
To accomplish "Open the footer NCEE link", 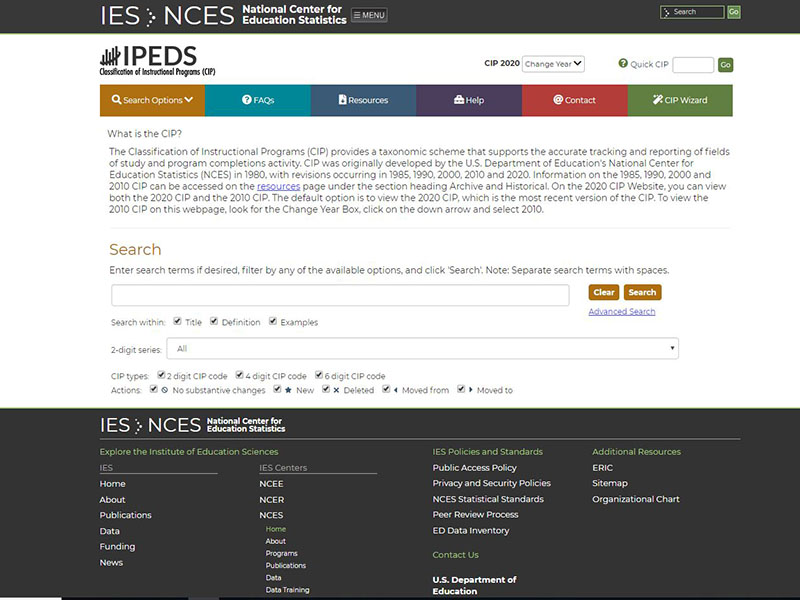I will 271,483.
